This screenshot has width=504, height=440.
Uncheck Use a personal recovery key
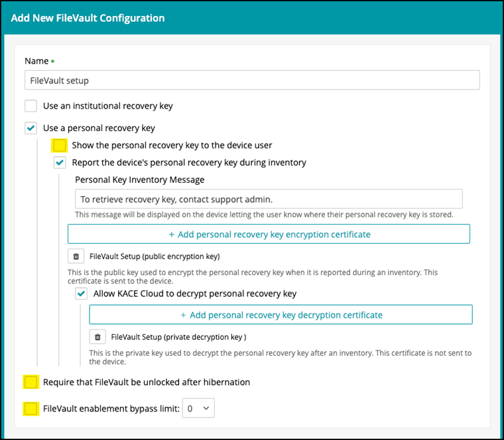[31, 128]
